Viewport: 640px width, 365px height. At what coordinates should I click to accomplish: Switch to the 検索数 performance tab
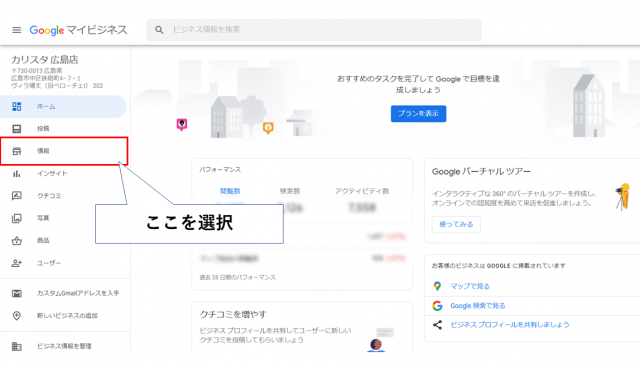pos(290,191)
